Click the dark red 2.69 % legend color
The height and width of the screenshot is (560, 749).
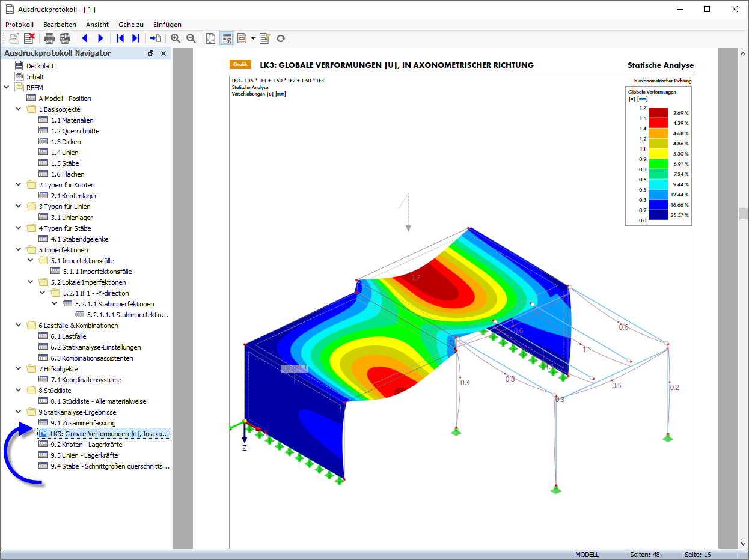point(658,113)
